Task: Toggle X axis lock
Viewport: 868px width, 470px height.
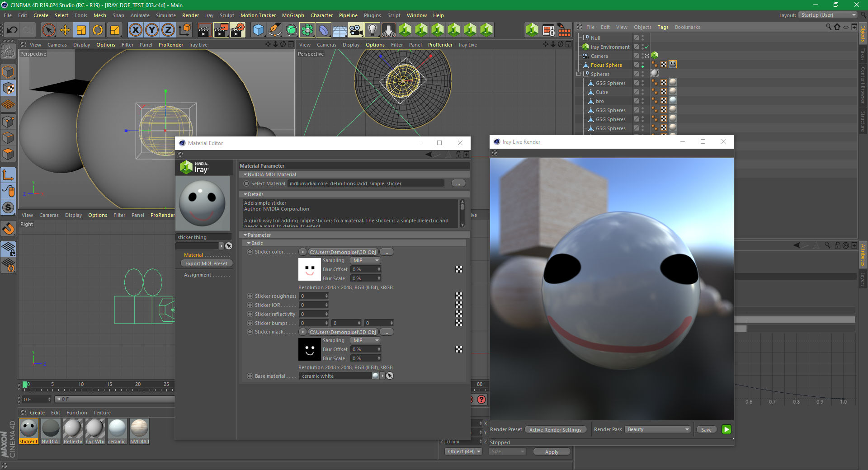Action: tap(135, 30)
